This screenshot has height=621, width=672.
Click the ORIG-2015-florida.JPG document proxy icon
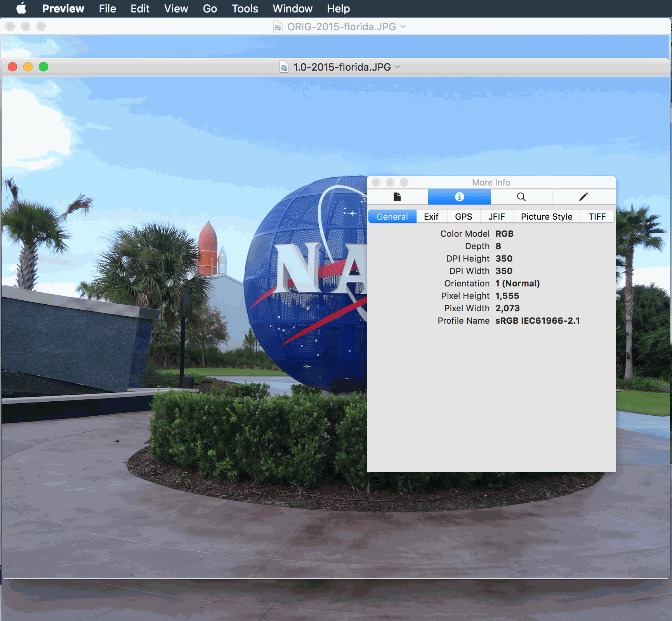click(x=278, y=27)
